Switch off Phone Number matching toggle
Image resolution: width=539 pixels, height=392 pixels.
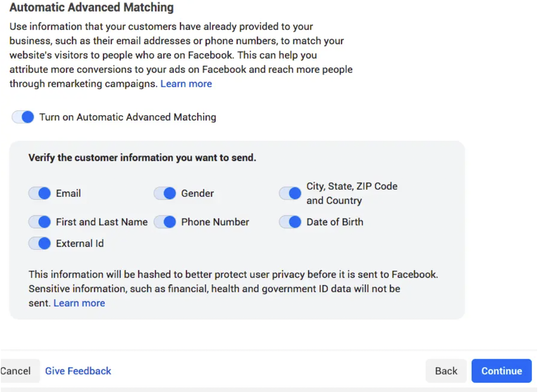point(165,222)
